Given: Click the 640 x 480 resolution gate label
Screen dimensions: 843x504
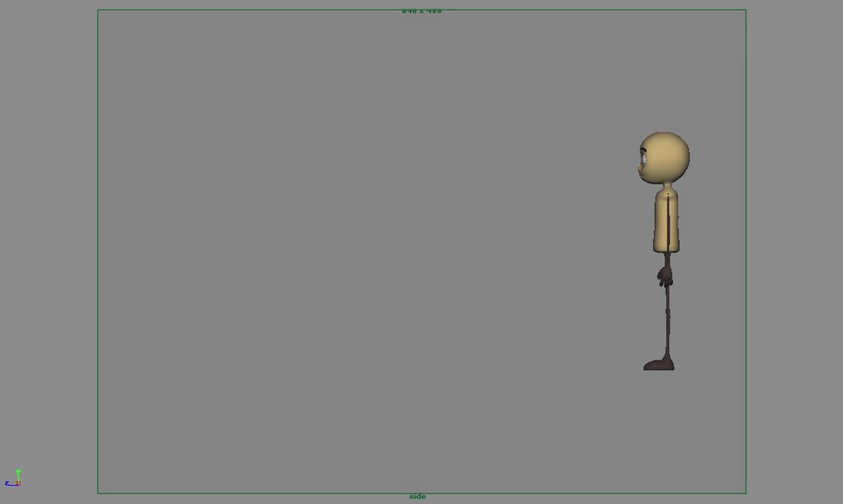Looking at the screenshot, I should (x=421, y=11).
